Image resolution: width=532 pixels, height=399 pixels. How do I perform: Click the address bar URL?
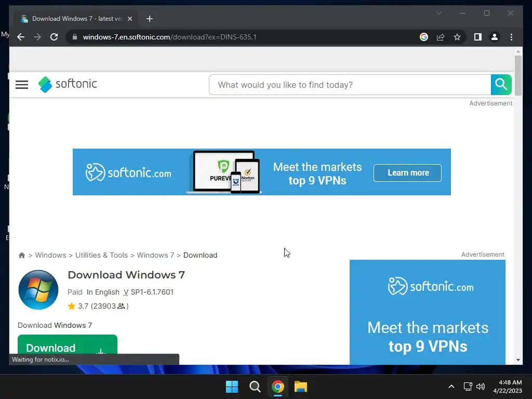pyautogui.click(x=170, y=37)
